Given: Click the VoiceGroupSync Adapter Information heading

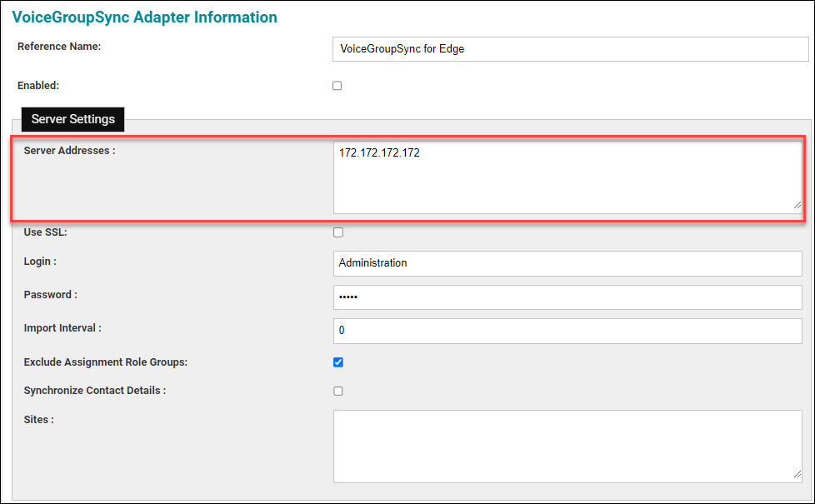Looking at the screenshot, I should pyautogui.click(x=144, y=17).
